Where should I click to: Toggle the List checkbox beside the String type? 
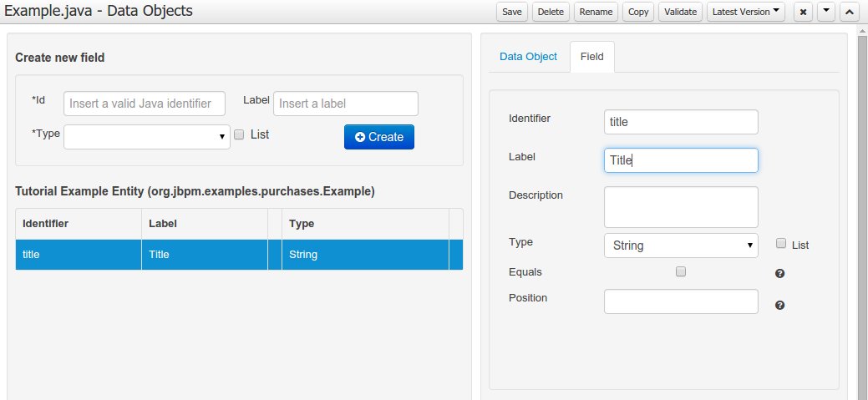click(x=781, y=244)
